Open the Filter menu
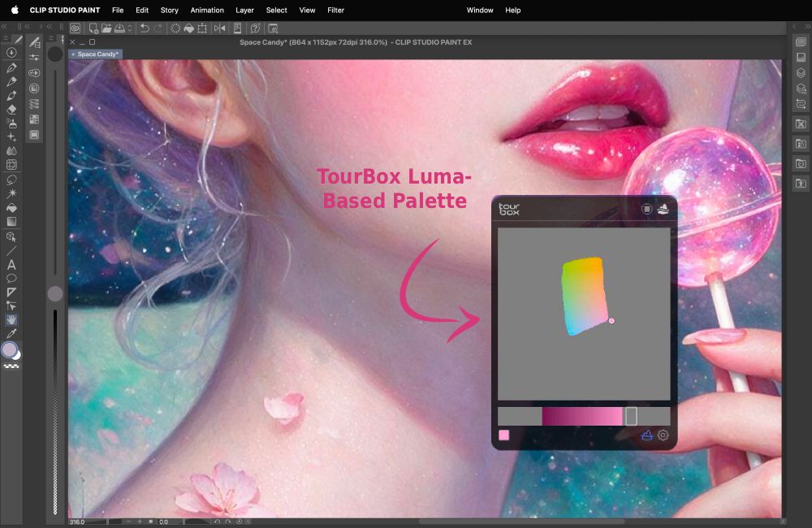812x528 pixels. coord(335,10)
